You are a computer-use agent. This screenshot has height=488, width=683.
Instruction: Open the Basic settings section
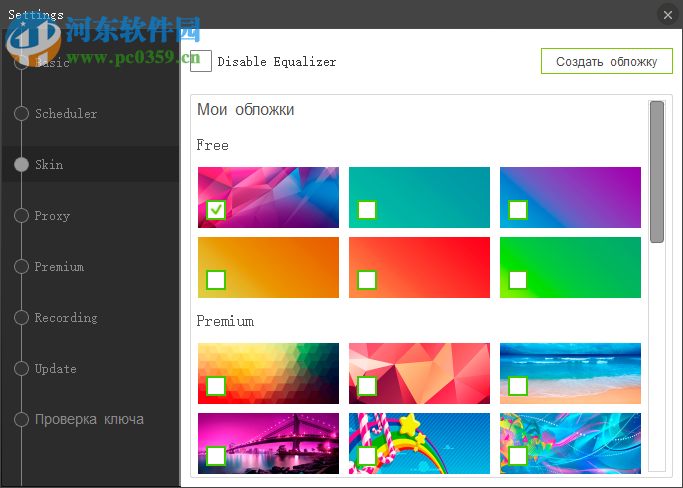tap(52, 63)
